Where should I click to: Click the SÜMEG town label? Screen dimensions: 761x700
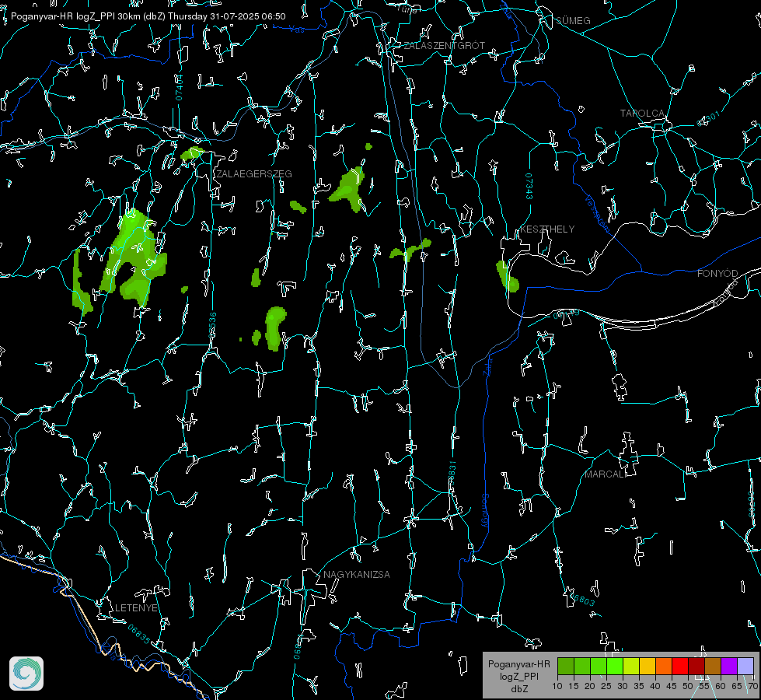[573, 20]
